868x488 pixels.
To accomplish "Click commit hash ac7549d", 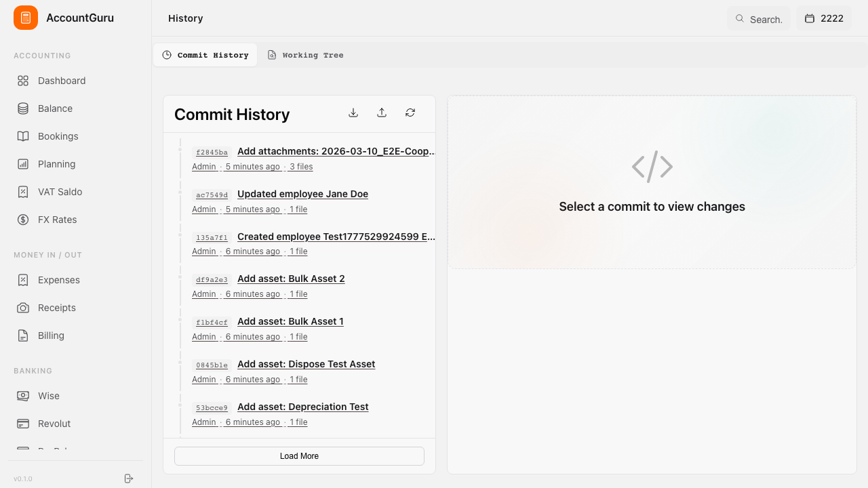I will point(212,195).
